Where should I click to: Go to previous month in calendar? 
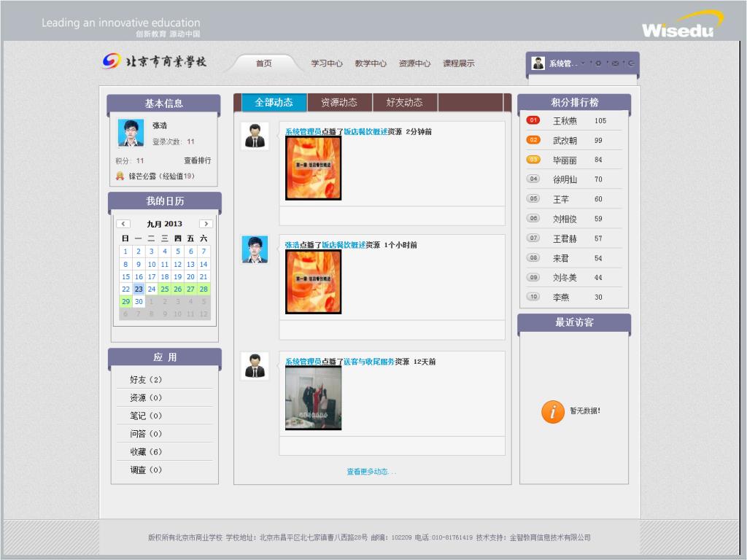[x=123, y=224]
